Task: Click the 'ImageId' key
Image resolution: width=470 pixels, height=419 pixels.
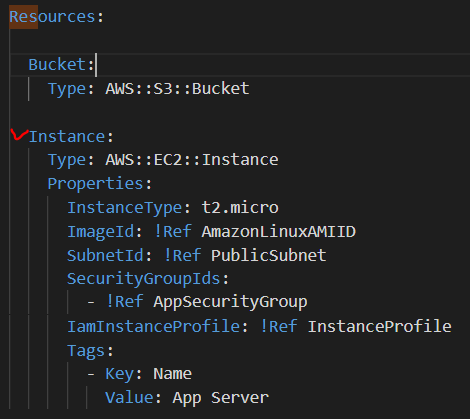Action: pyautogui.click(x=101, y=231)
